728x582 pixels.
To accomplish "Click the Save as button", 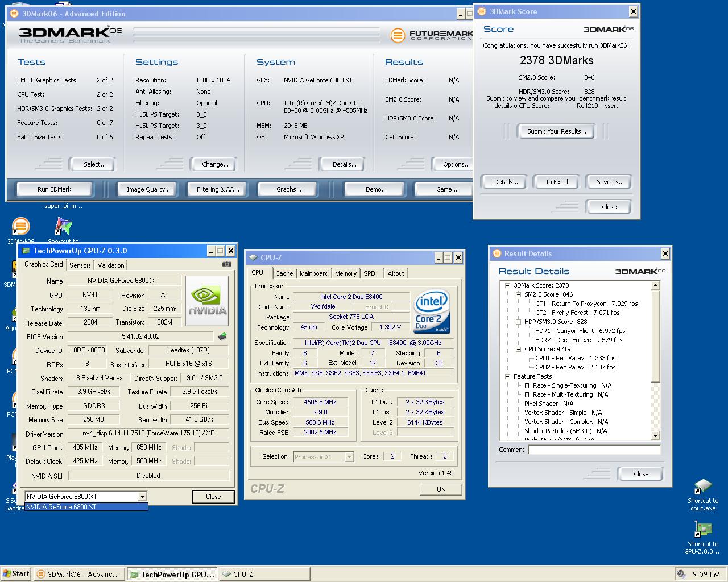I will 610,182.
